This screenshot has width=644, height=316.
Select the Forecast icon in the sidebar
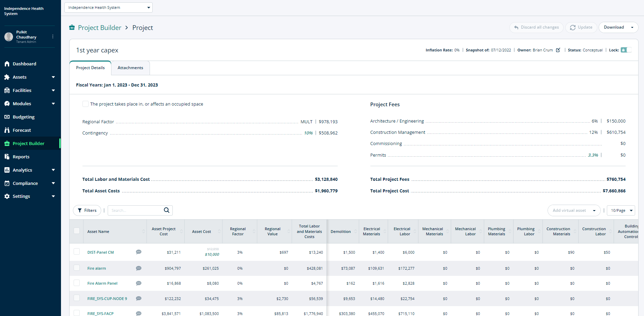pyautogui.click(x=7, y=130)
